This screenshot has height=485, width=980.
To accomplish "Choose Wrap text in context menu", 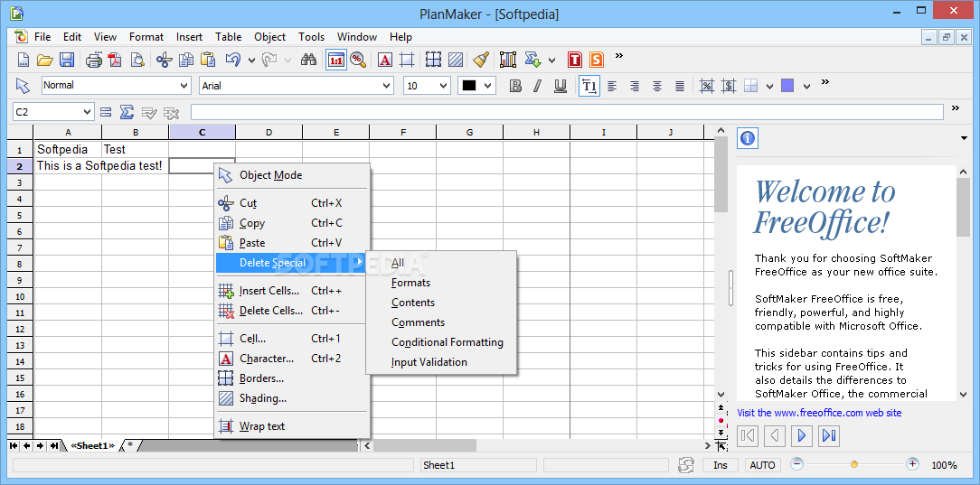I will tap(292, 426).
